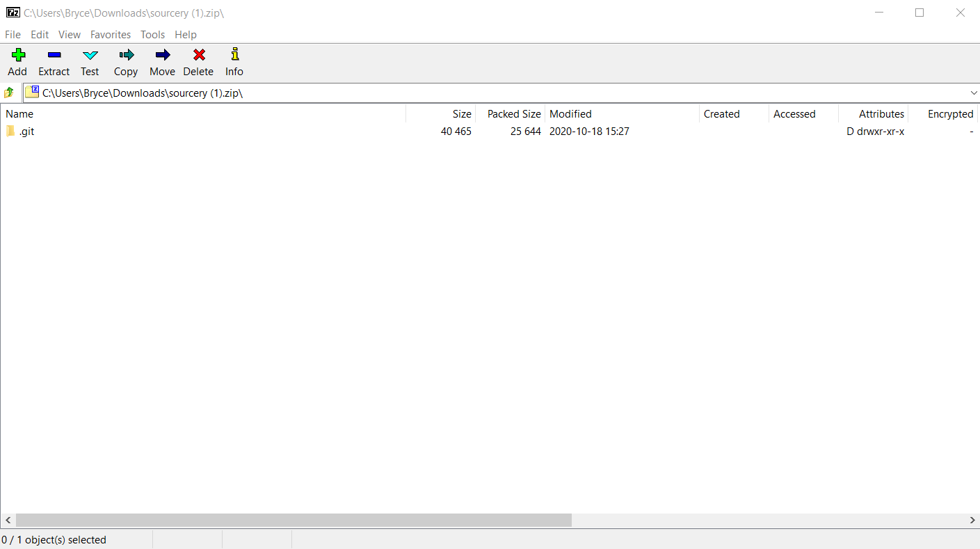Image resolution: width=980 pixels, height=549 pixels.
Task: Go up one folder level
Action: [9, 93]
